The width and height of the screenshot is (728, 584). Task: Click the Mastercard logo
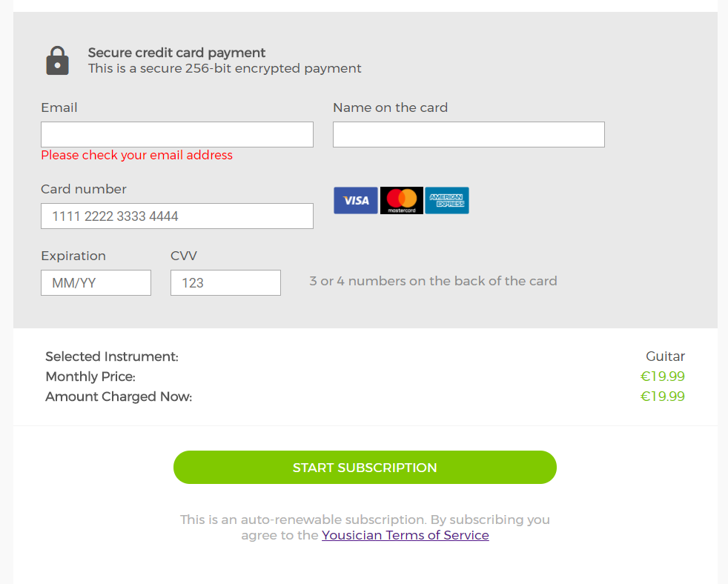(x=402, y=200)
